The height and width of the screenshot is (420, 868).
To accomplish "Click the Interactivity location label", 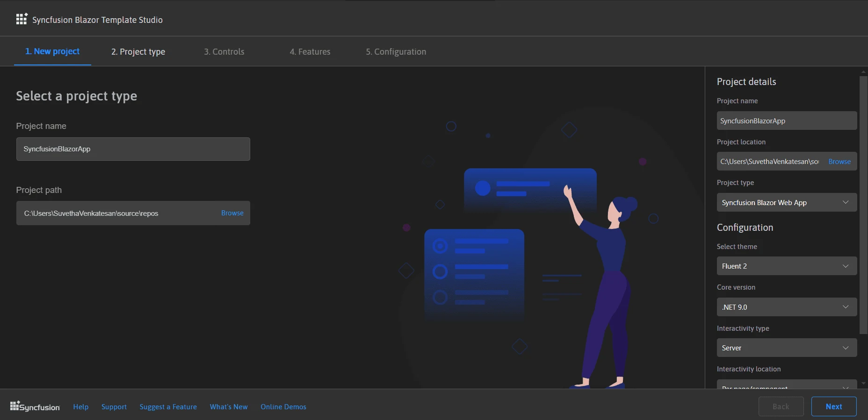I will pos(749,369).
